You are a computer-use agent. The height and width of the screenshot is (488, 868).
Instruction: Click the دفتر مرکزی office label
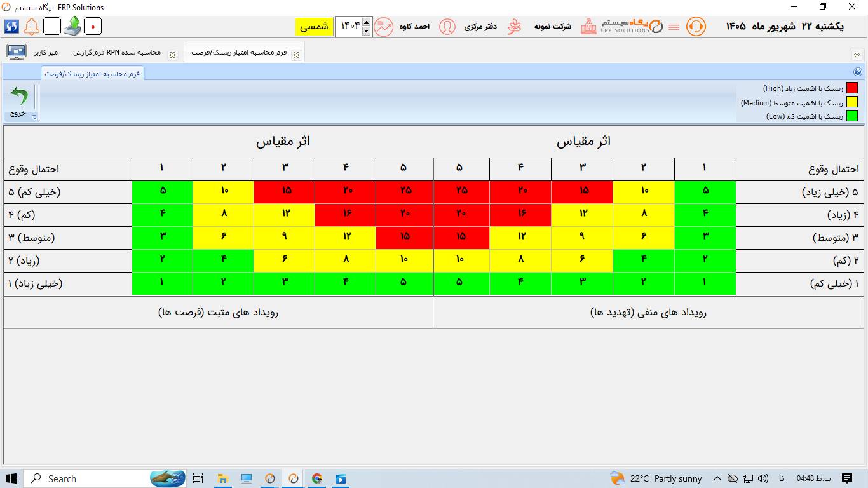coord(480,27)
